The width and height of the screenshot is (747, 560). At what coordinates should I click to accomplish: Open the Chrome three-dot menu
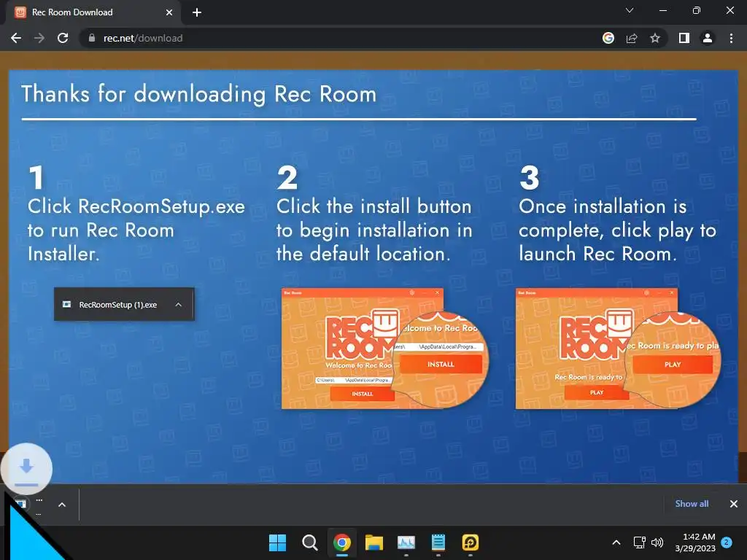pos(731,38)
